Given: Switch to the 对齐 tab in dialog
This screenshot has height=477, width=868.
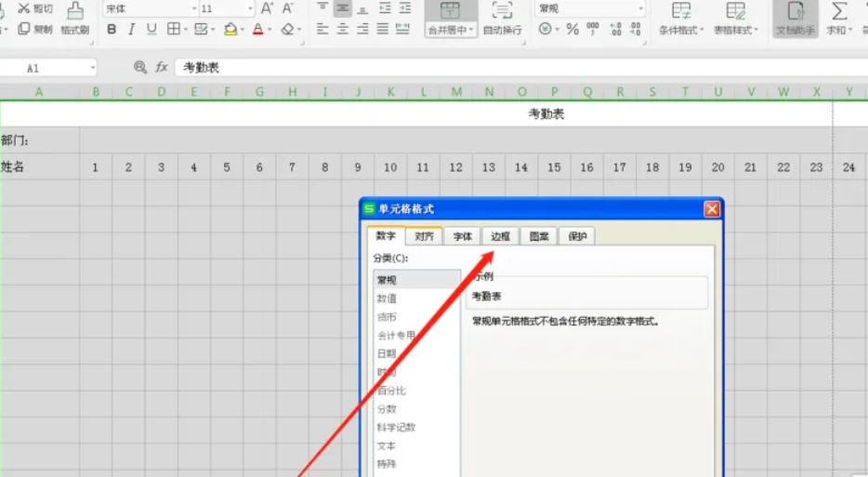Looking at the screenshot, I should [x=424, y=236].
